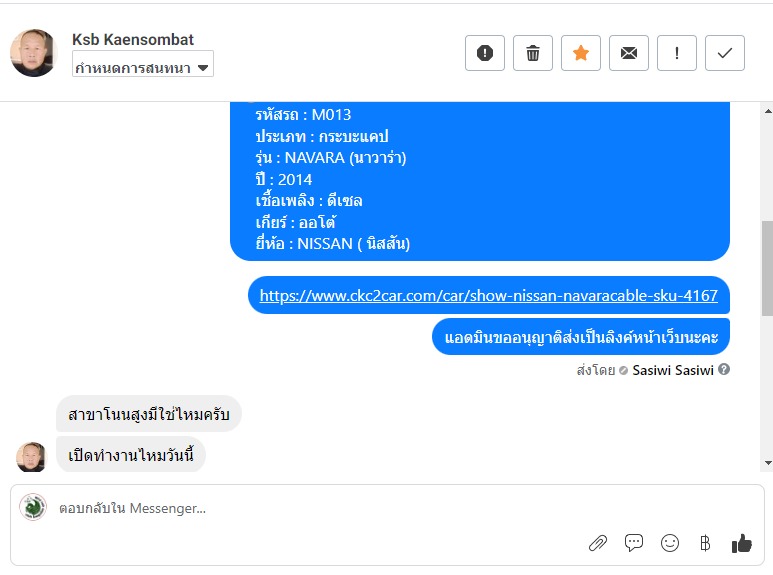The width and height of the screenshot is (773, 575).
Task: Click the chat scrollbar up arrow
Action: point(768,111)
